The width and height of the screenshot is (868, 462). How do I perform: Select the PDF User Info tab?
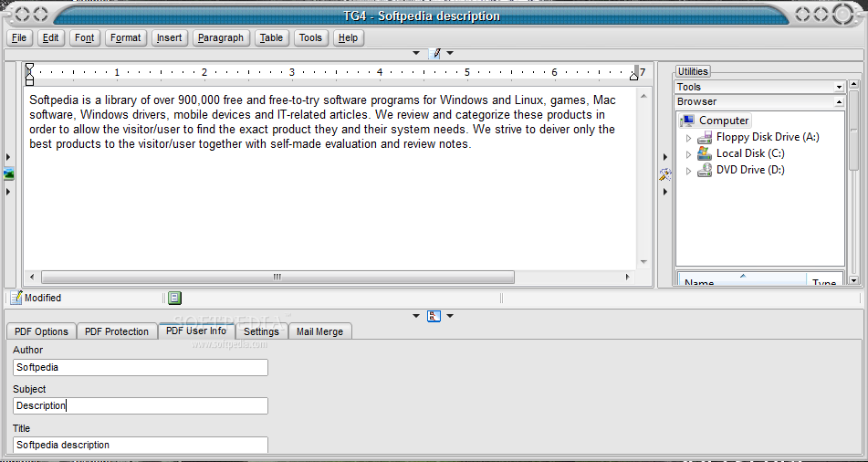click(196, 331)
